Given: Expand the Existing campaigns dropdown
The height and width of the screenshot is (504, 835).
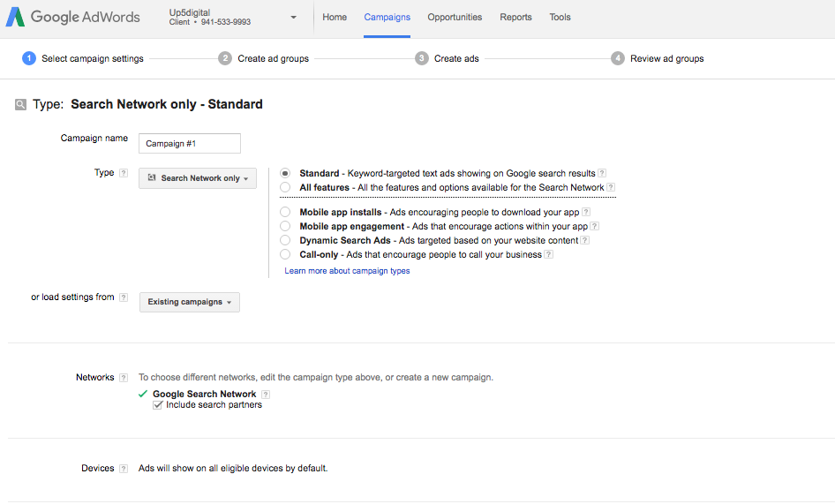Looking at the screenshot, I should [190, 302].
